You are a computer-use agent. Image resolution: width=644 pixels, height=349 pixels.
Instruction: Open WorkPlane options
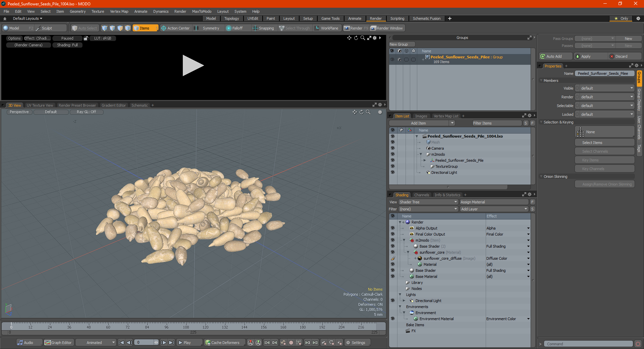coord(327,28)
